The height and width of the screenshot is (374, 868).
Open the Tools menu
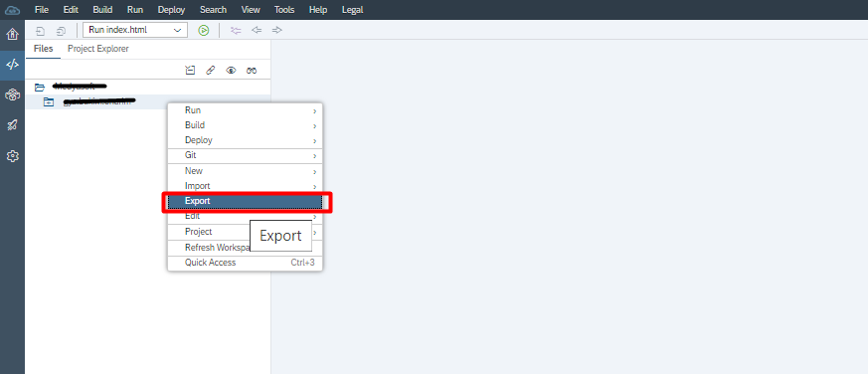coord(284,10)
